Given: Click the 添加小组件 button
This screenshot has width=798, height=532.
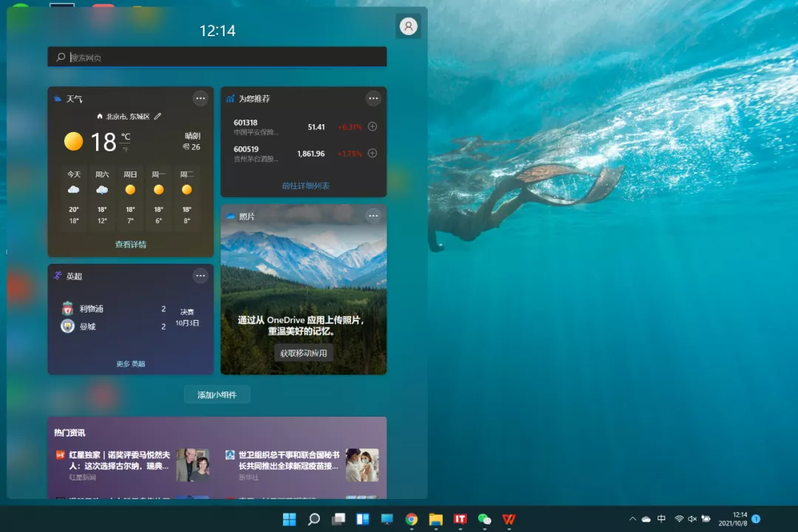Looking at the screenshot, I should tap(217, 395).
